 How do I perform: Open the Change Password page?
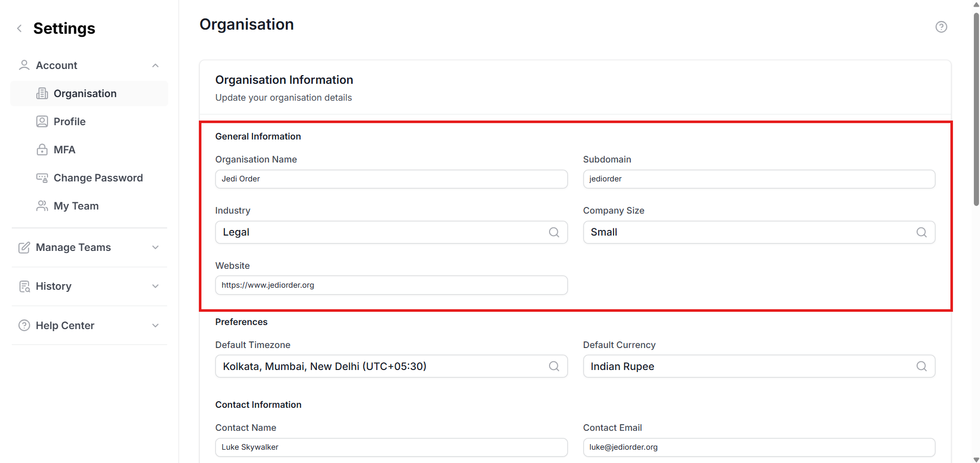pos(98,178)
